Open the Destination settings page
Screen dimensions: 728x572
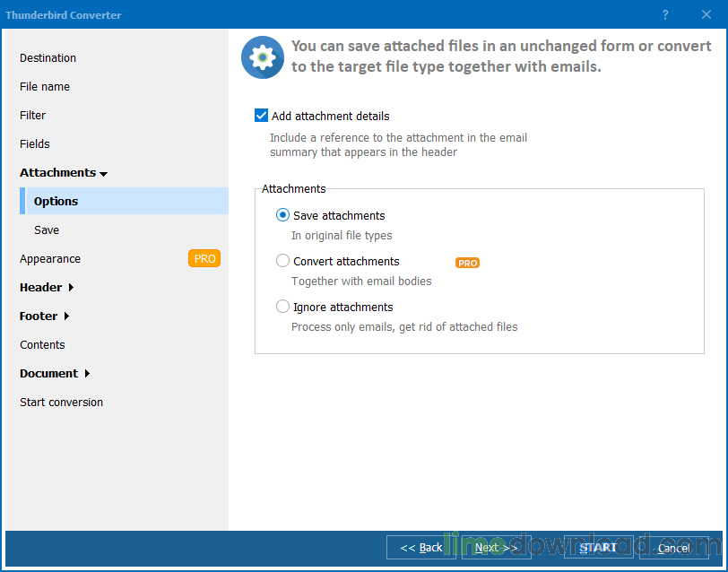pos(48,57)
